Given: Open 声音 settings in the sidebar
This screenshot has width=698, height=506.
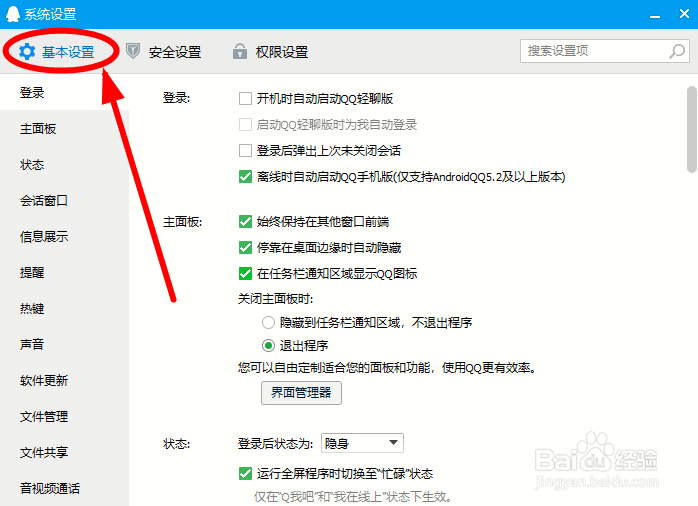Looking at the screenshot, I should [x=64, y=344].
